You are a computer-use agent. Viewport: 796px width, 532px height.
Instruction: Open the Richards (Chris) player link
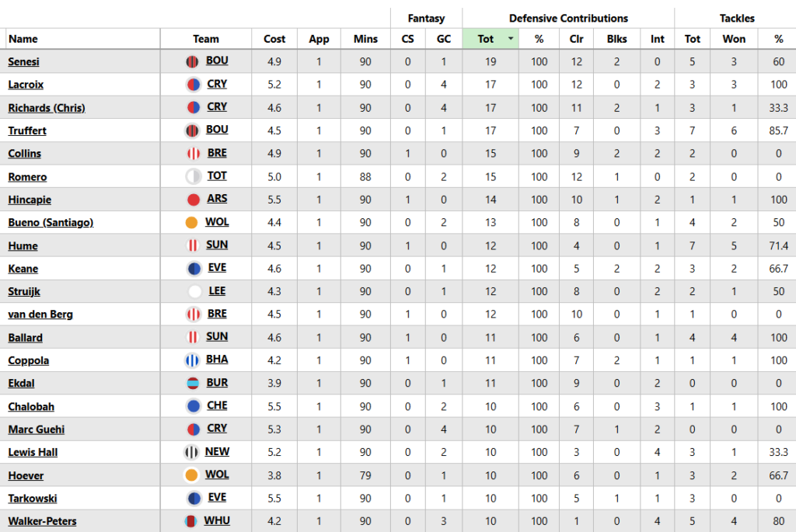click(x=47, y=108)
